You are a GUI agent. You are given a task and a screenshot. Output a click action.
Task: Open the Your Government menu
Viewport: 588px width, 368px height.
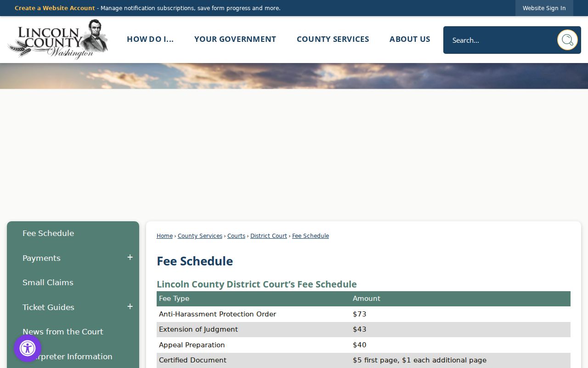click(235, 39)
